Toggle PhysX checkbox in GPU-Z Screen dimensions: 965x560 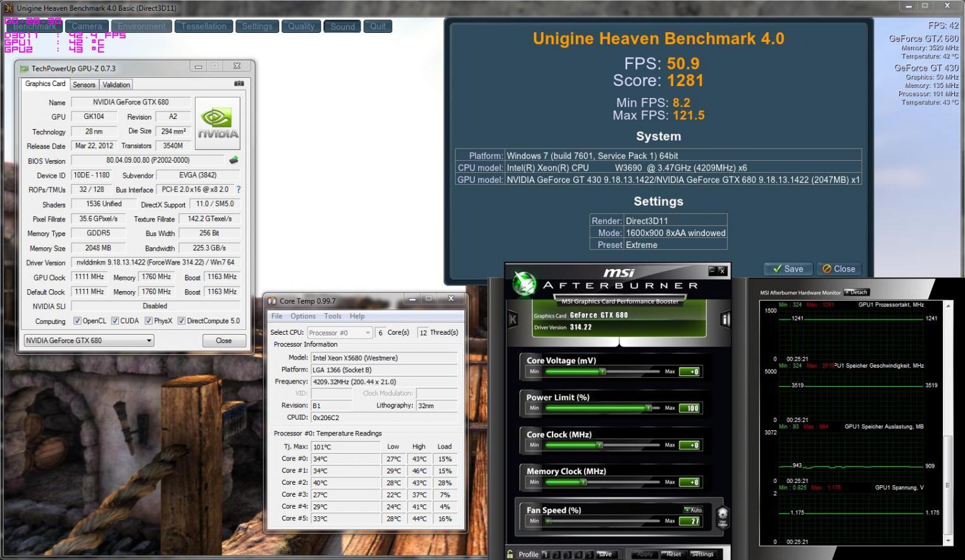pos(149,321)
